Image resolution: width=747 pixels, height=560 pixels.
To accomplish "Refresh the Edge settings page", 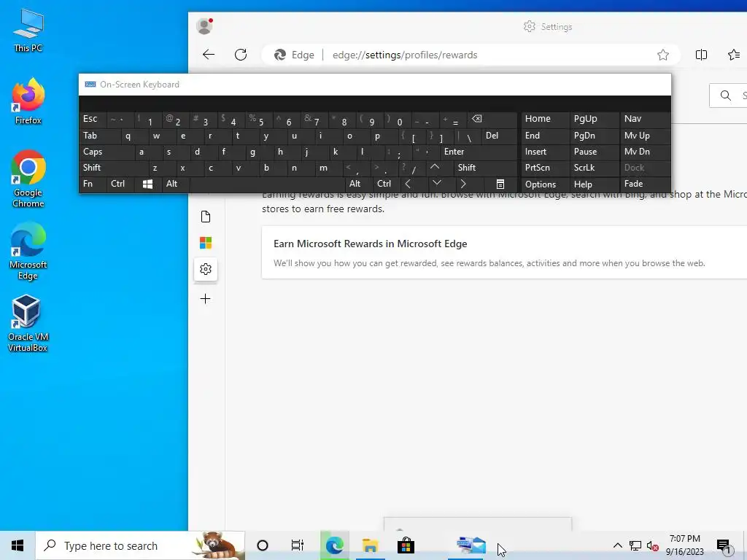I will (x=241, y=55).
